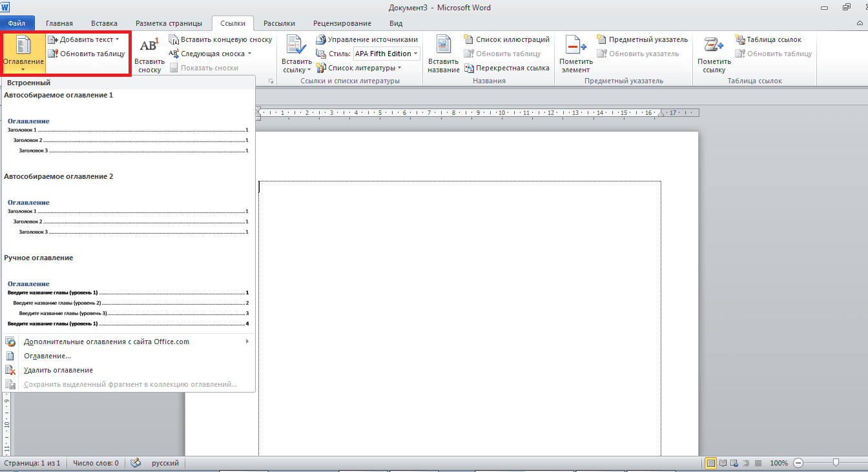The image size is (868, 472).
Task: Click Таблица ссылок
Action: (x=769, y=40)
